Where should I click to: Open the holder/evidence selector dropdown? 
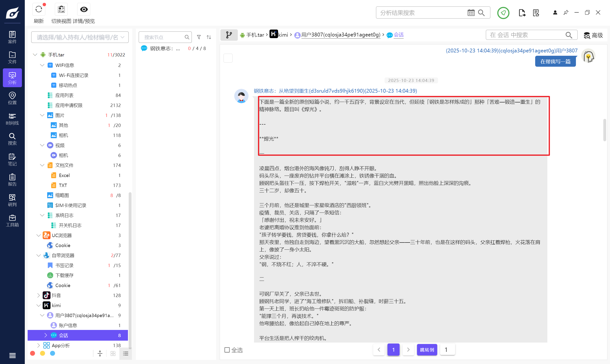point(80,37)
